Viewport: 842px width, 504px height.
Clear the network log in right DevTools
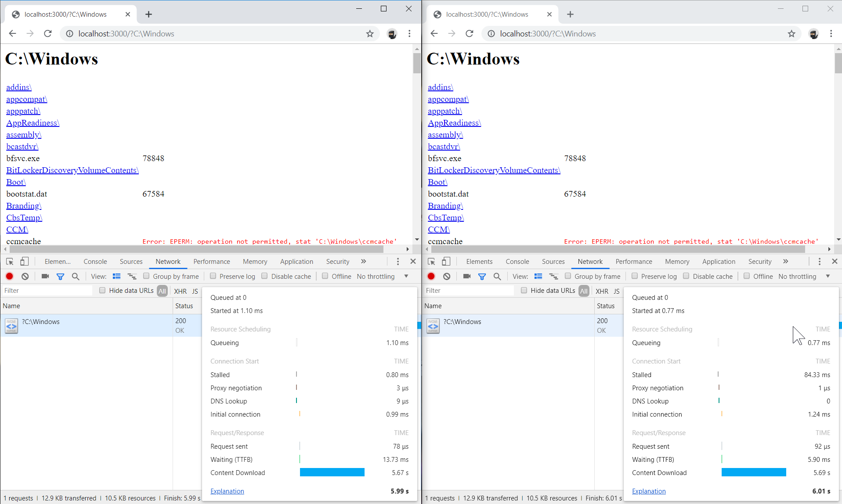[447, 276]
